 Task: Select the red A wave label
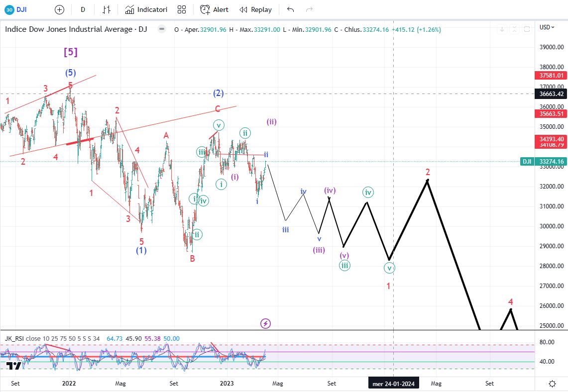point(166,135)
